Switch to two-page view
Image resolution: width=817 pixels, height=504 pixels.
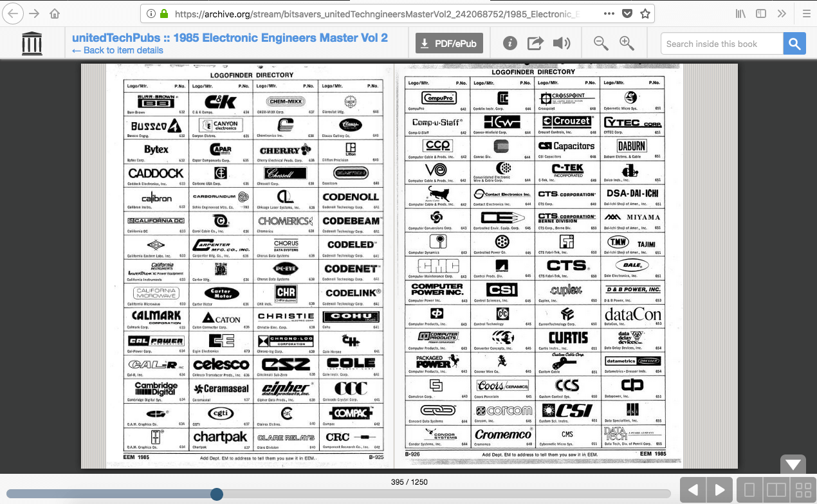(x=775, y=491)
